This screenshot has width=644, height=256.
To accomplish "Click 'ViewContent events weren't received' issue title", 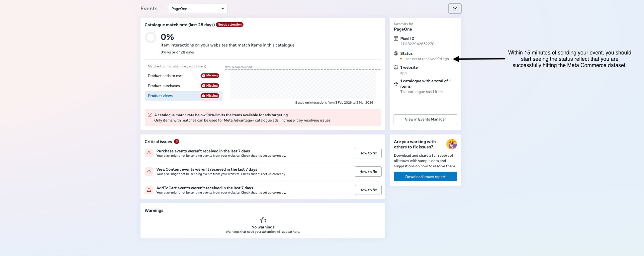I will click(207, 169).
